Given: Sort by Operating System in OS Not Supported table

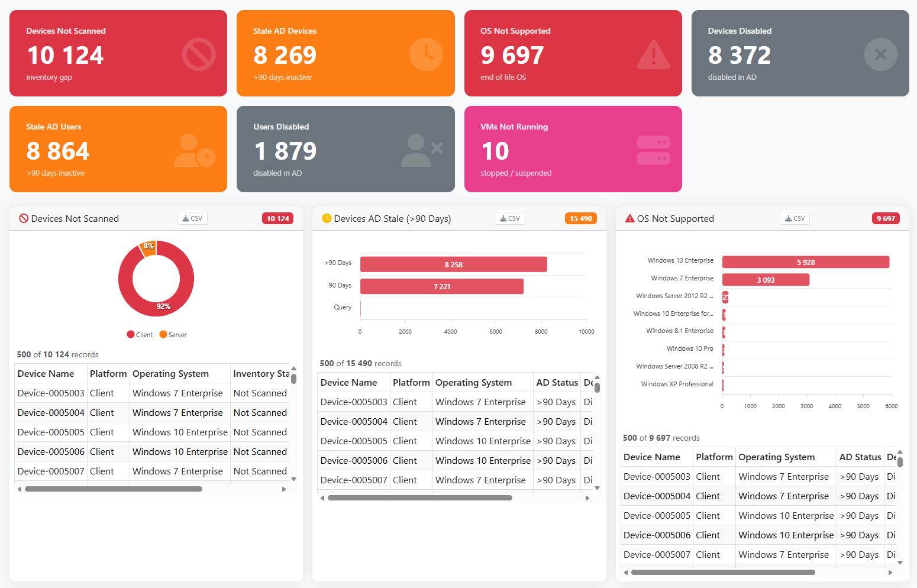Looking at the screenshot, I should pyautogui.click(x=786, y=457).
